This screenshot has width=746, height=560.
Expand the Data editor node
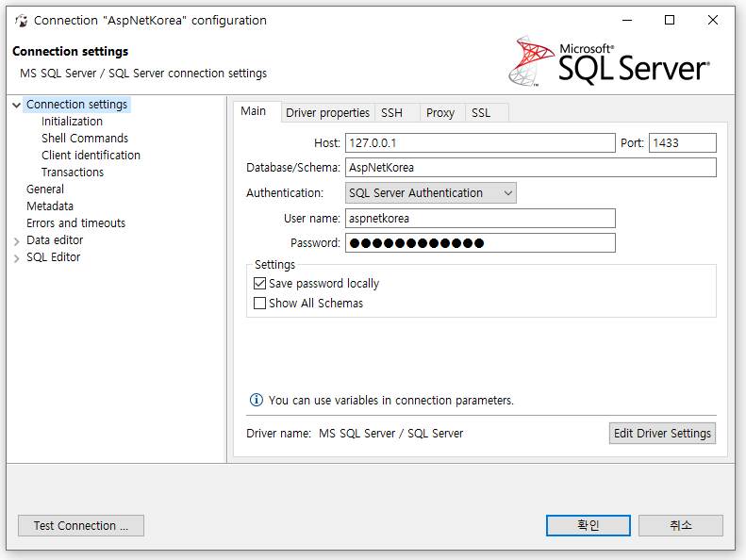(x=17, y=241)
